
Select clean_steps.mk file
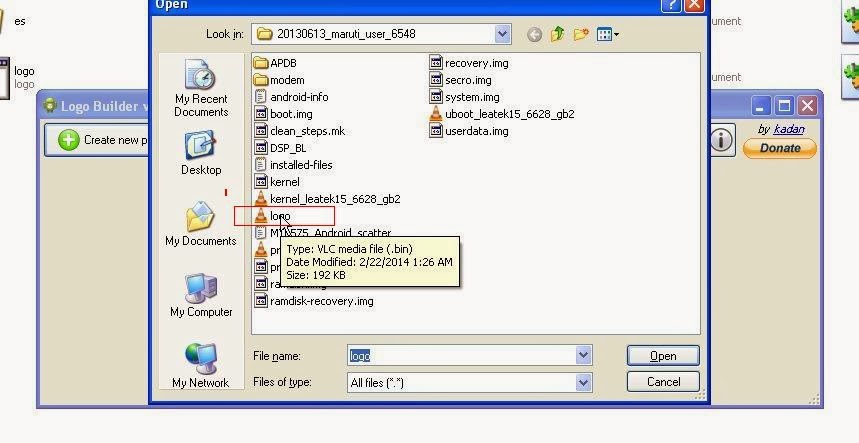pos(300,131)
